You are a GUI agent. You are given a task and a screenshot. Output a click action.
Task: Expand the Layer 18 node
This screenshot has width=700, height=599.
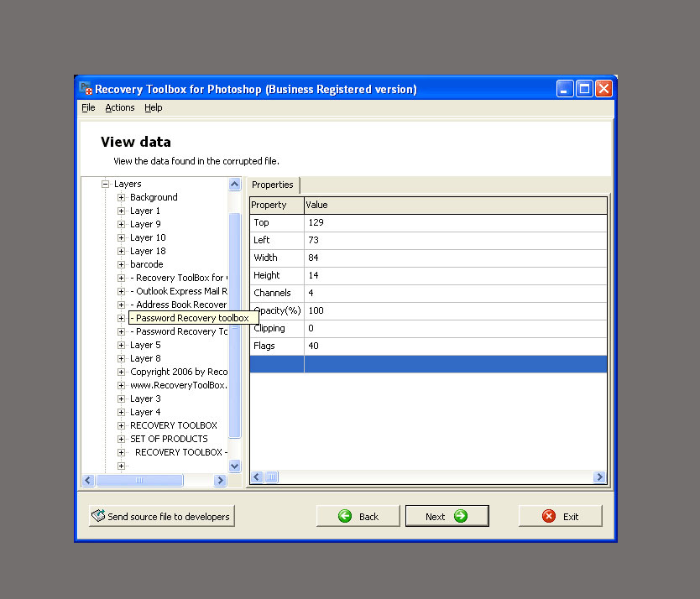[x=121, y=251]
